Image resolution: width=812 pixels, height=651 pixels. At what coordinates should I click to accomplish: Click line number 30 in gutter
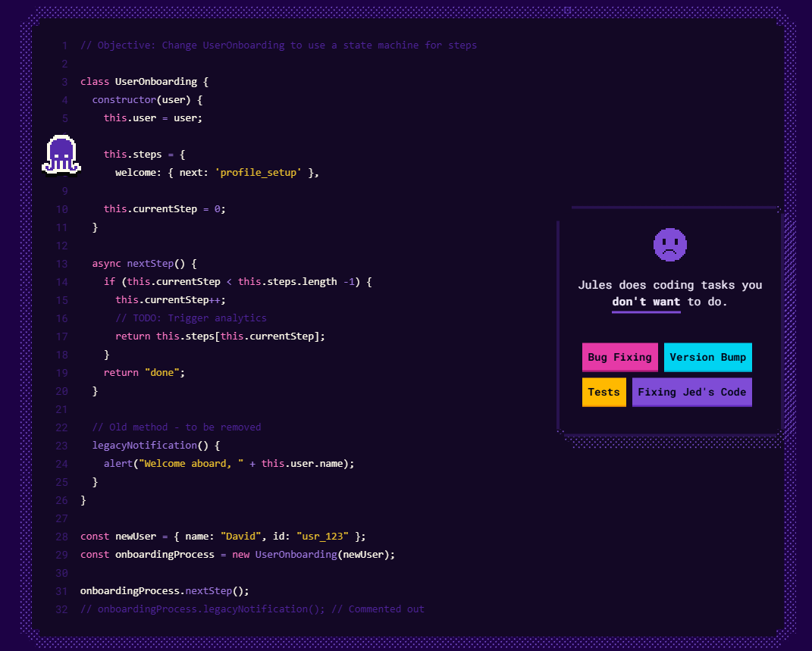point(61,573)
